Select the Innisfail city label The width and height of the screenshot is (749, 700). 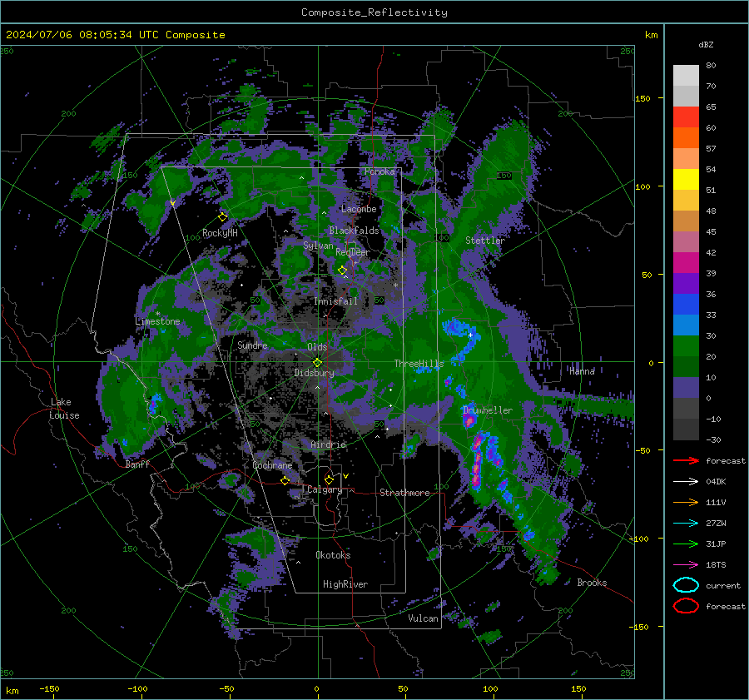(335, 301)
